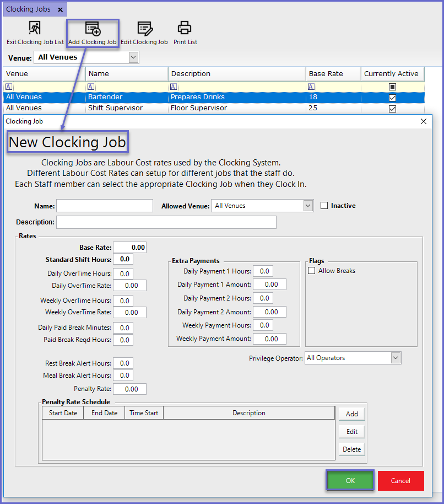
Task: Click the Venue column filter icon
Action: [8, 87]
